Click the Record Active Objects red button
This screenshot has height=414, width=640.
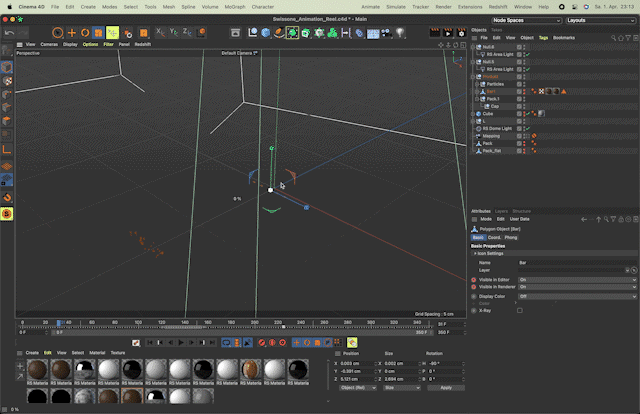(262, 343)
